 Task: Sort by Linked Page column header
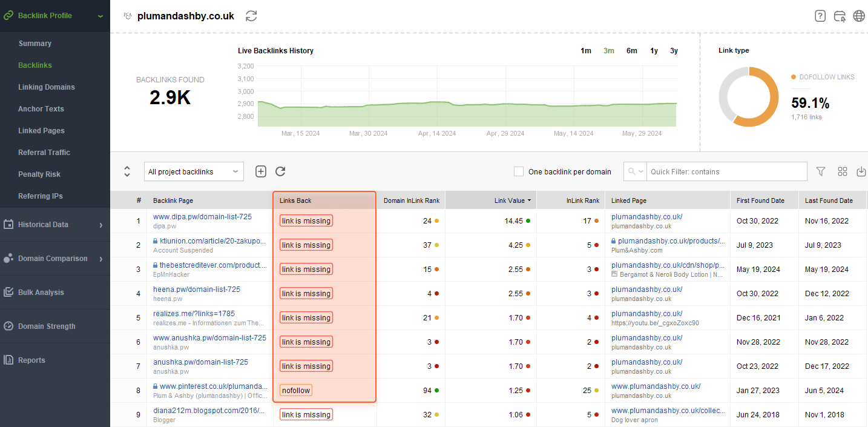pyautogui.click(x=629, y=200)
